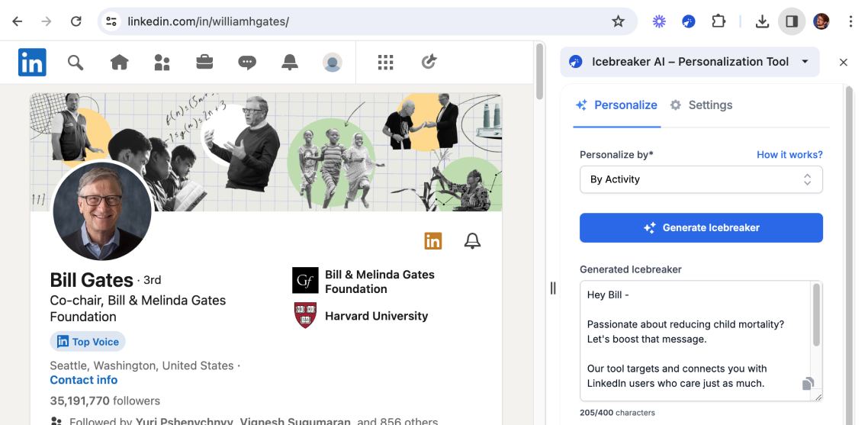Open the Personalize by dropdown
868x425 pixels.
[x=701, y=179]
